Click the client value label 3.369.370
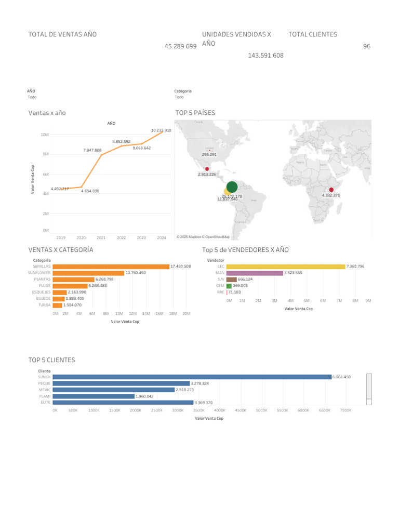The image size is (399, 532). (x=204, y=403)
